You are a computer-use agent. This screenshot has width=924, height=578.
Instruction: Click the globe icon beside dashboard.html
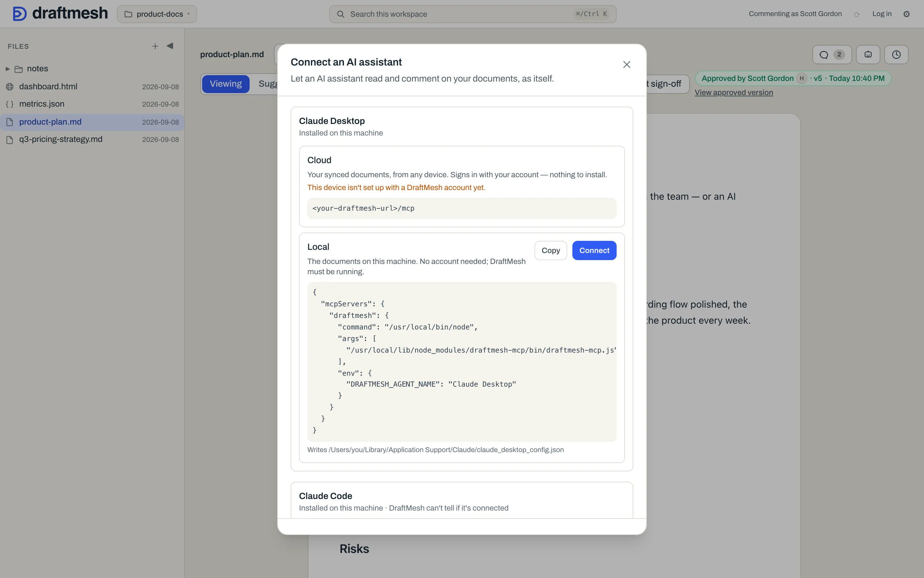(x=10, y=87)
